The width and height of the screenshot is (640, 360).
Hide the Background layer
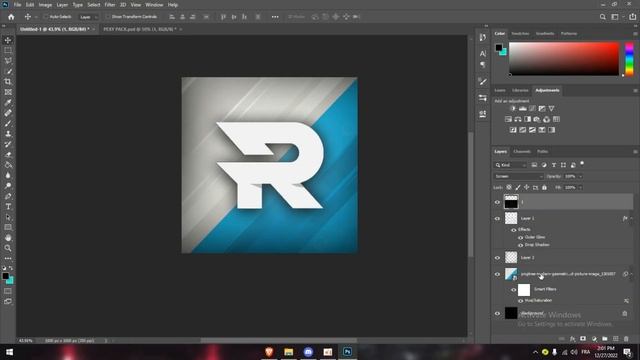pyautogui.click(x=497, y=313)
